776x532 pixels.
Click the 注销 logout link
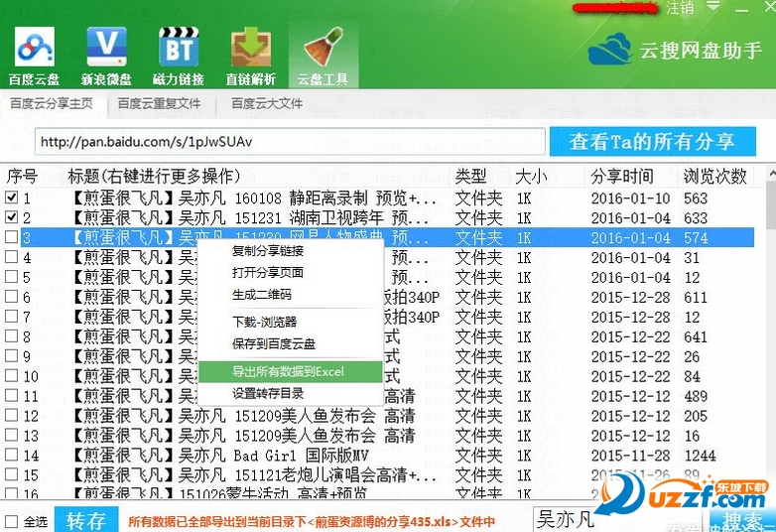[680, 7]
